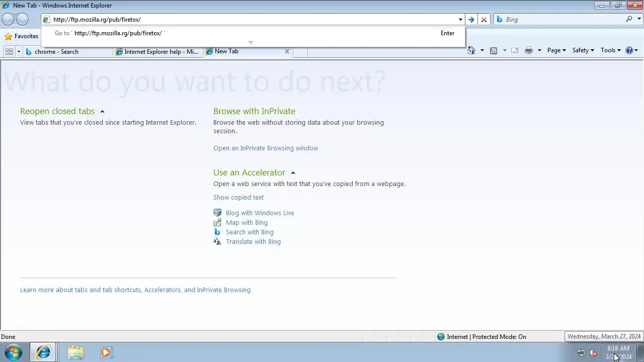Click Show desktop strip at taskbar end
644x362 pixels.
tap(640, 352)
